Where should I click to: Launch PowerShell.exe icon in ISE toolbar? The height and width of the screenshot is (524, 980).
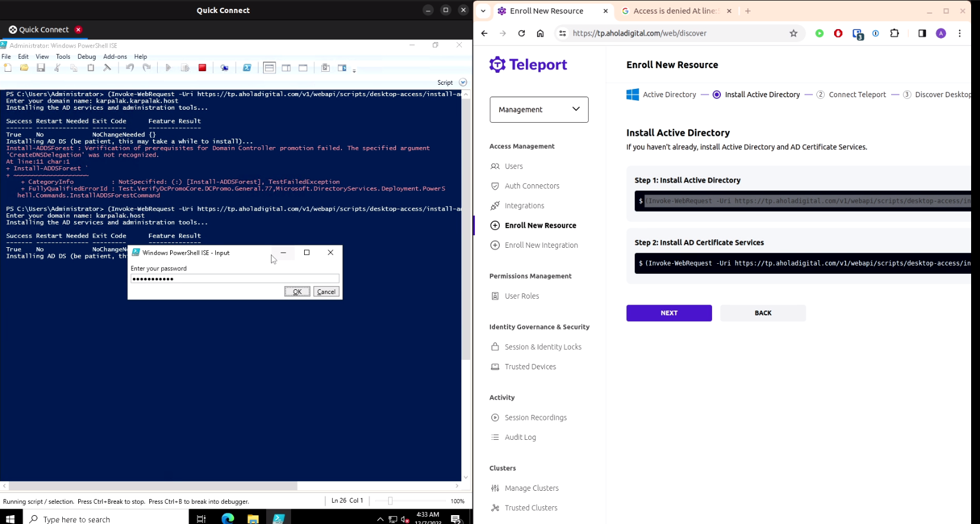[247, 68]
